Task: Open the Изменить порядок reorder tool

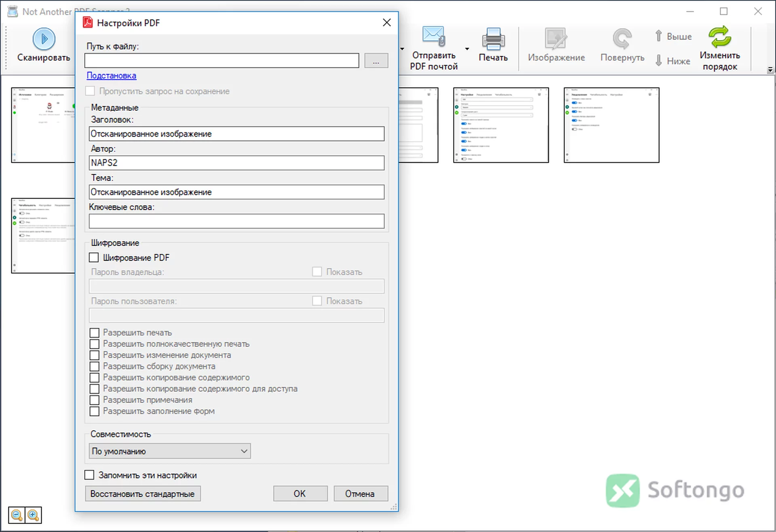Action: (720, 49)
